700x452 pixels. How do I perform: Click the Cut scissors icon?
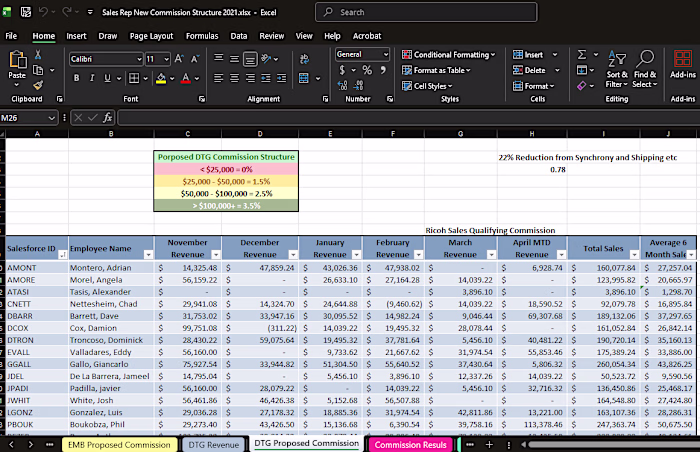click(38, 54)
